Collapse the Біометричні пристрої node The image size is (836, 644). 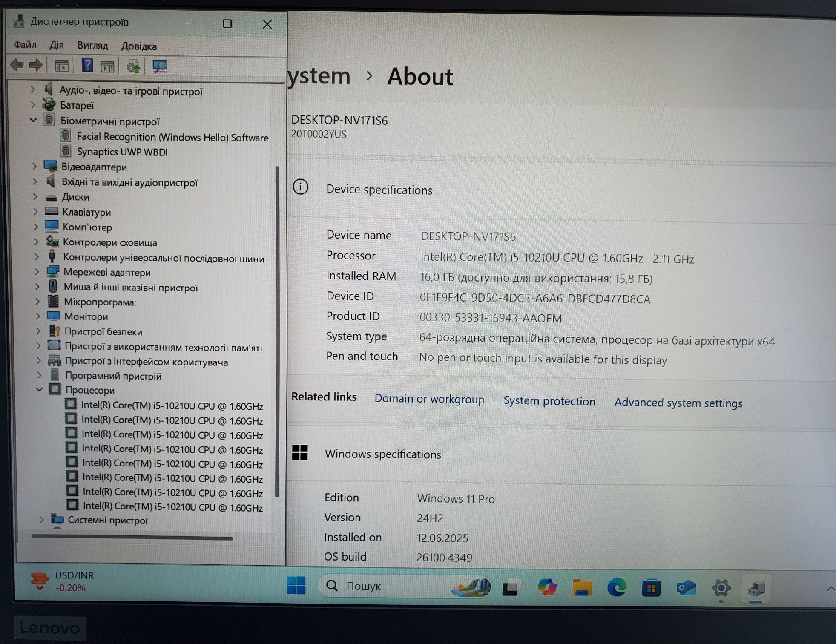click(x=33, y=120)
